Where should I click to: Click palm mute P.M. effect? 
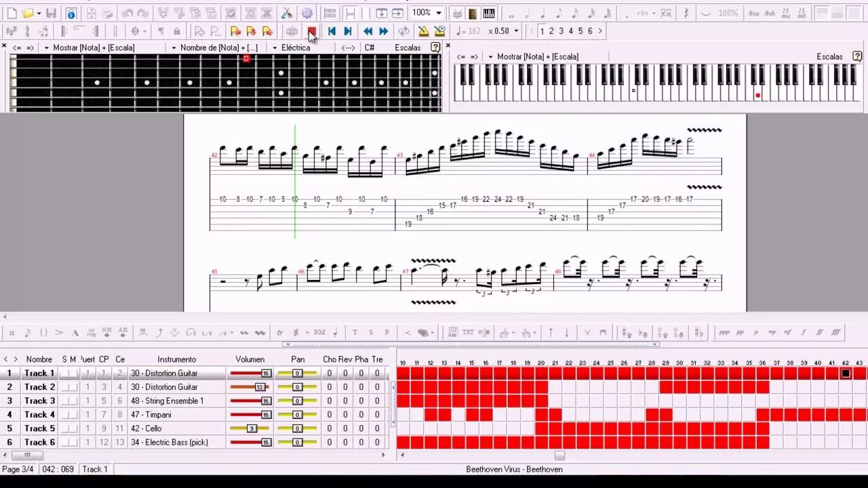(319, 333)
